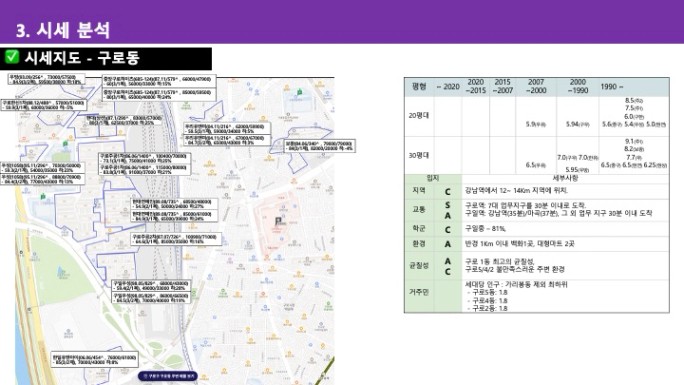The image size is (684, 385).
Task: Click the text 구로 1동 최고의 균질성
Action: click(x=499, y=262)
